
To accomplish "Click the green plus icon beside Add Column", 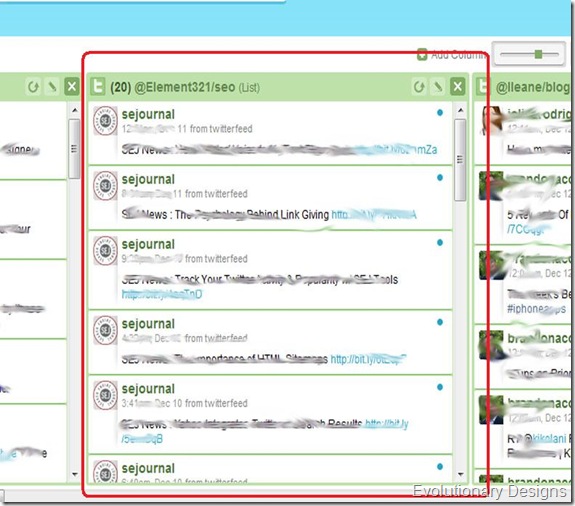I will (422, 55).
